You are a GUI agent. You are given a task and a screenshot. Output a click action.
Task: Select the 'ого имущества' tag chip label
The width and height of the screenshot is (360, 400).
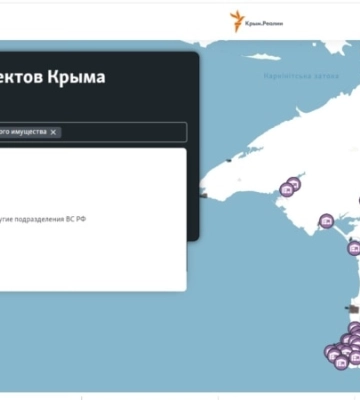pyautogui.click(x=23, y=132)
